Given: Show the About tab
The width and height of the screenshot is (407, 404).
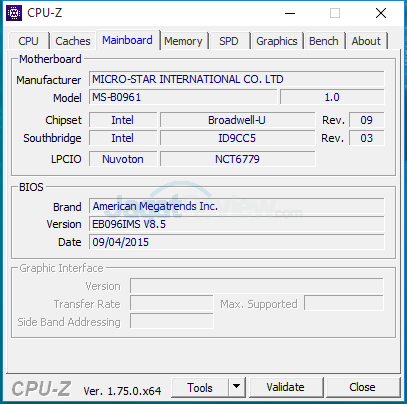Looking at the screenshot, I should pyautogui.click(x=366, y=41).
